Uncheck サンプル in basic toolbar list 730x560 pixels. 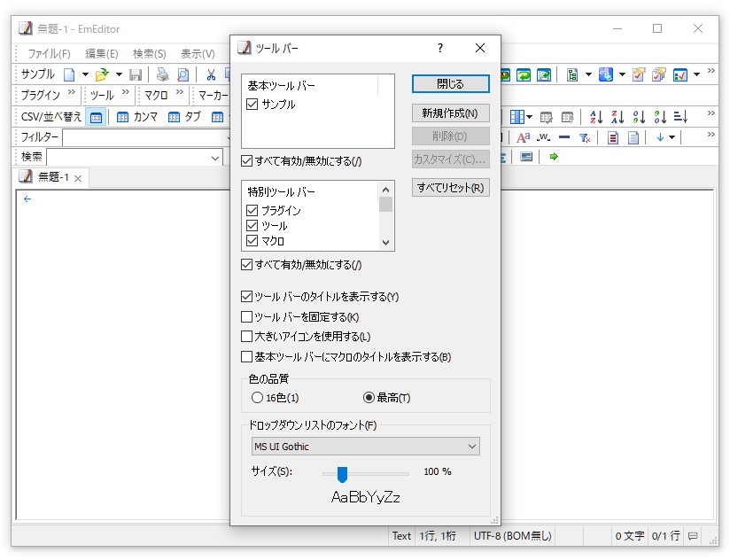[252, 105]
